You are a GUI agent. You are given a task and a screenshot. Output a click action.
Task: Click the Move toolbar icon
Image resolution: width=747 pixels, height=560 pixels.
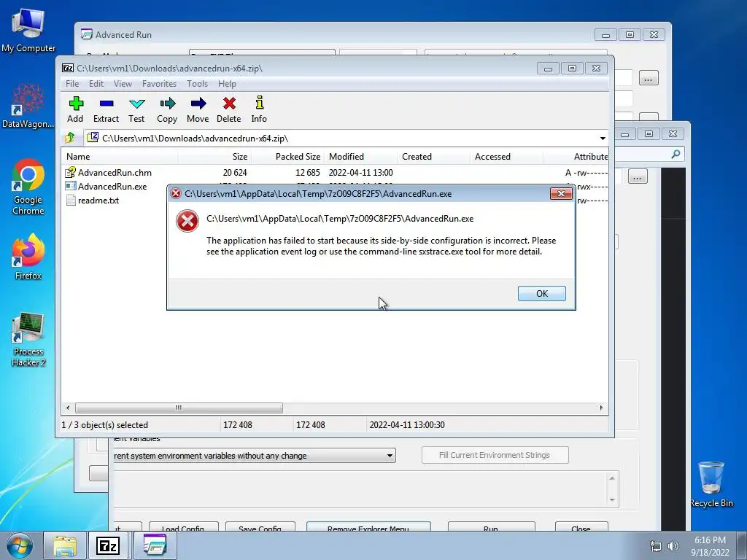click(x=198, y=104)
